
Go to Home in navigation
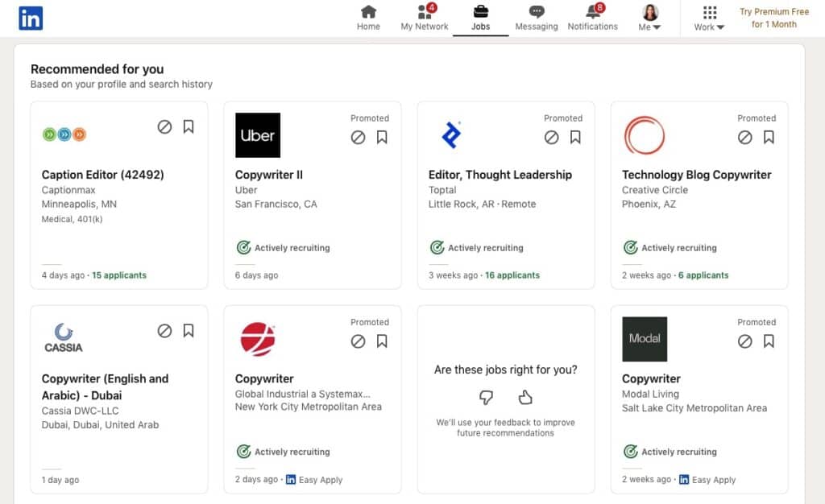(368, 19)
